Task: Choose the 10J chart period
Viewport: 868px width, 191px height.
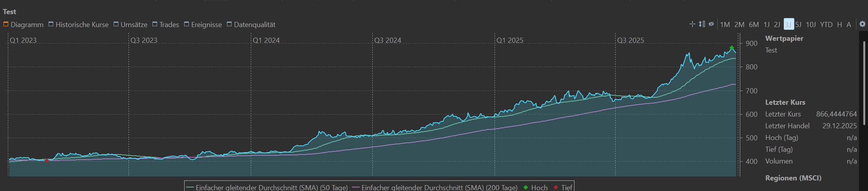Action: (x=811, y=24)
